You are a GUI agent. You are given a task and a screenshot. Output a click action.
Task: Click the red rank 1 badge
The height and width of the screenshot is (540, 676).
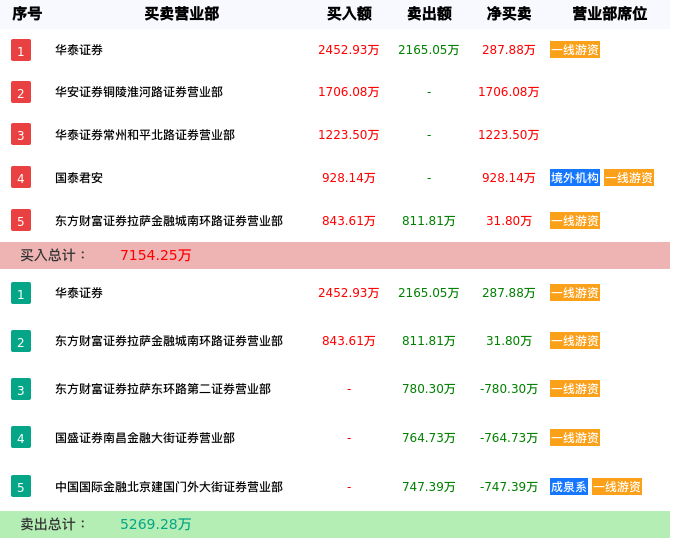(21, 50)
